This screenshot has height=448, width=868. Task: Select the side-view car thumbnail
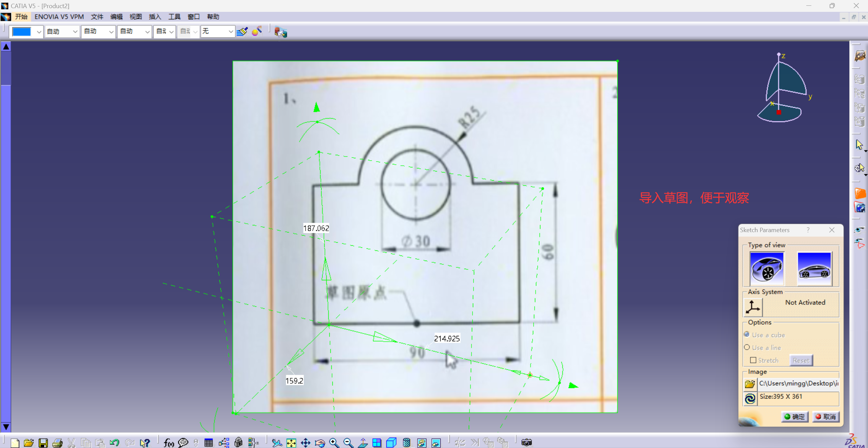click(x=814, y=268)
